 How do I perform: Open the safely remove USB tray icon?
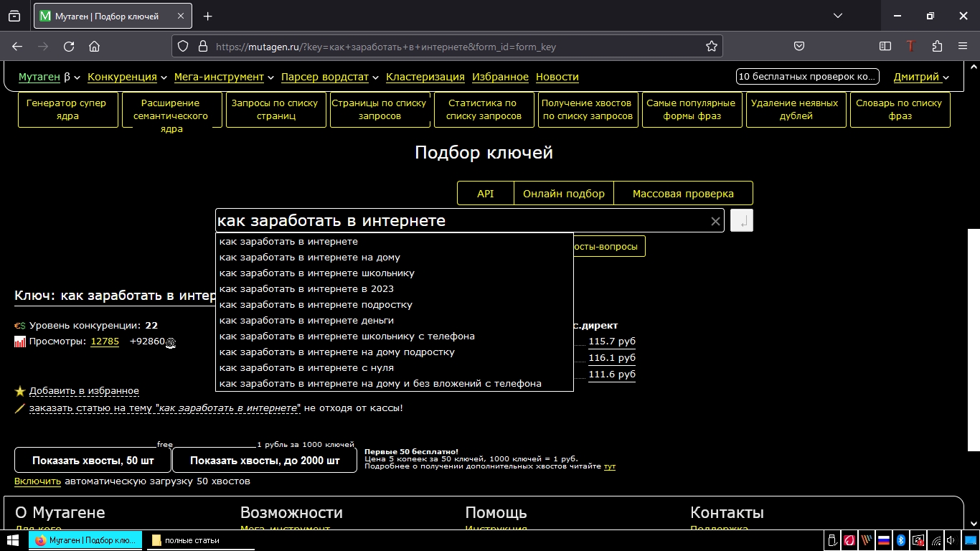[x=832, y=540]
